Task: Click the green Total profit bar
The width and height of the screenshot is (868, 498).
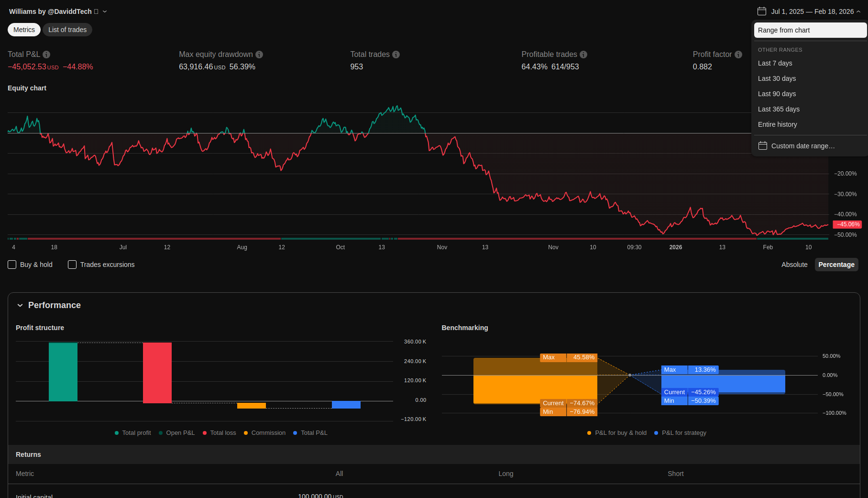Action: click(x=63, y=372)
